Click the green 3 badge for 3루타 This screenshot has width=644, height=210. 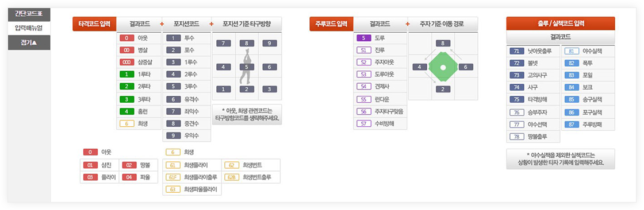click(127, 99)
